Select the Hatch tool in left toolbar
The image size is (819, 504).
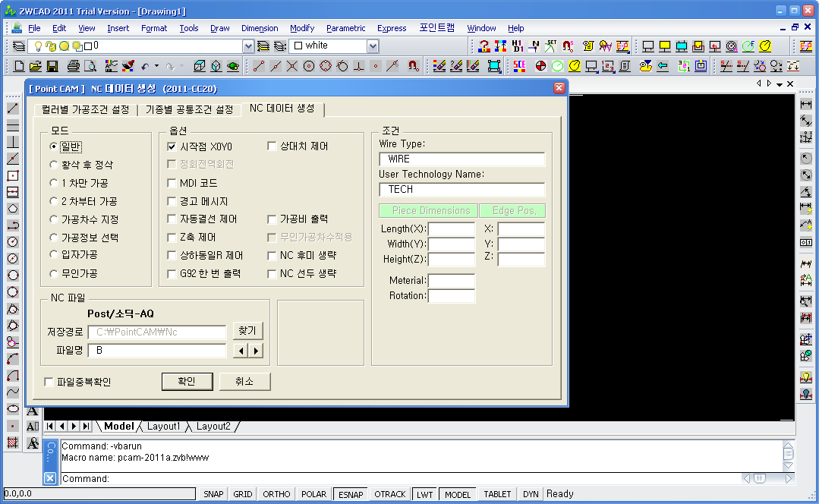point(13,443)
